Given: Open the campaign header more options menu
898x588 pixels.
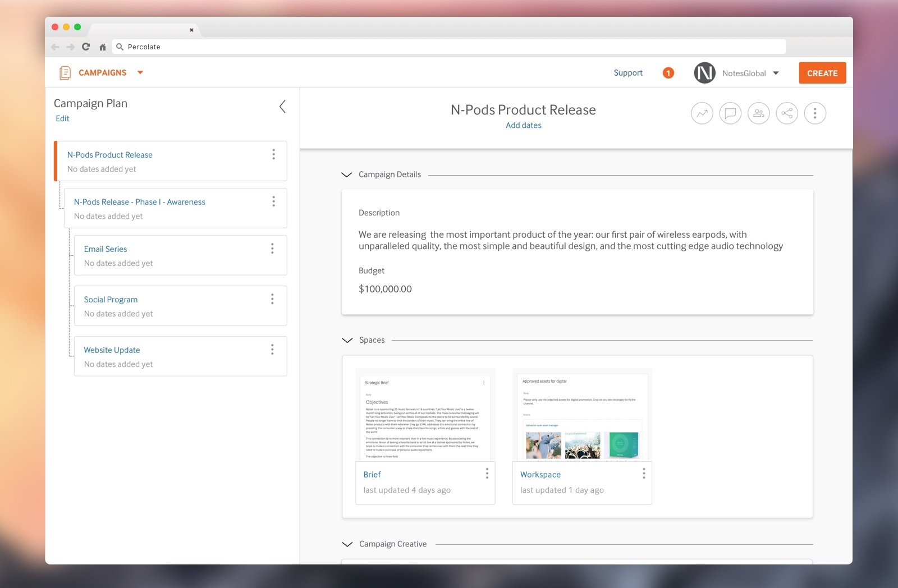Looking at the screenshot, I should (815, 113).
